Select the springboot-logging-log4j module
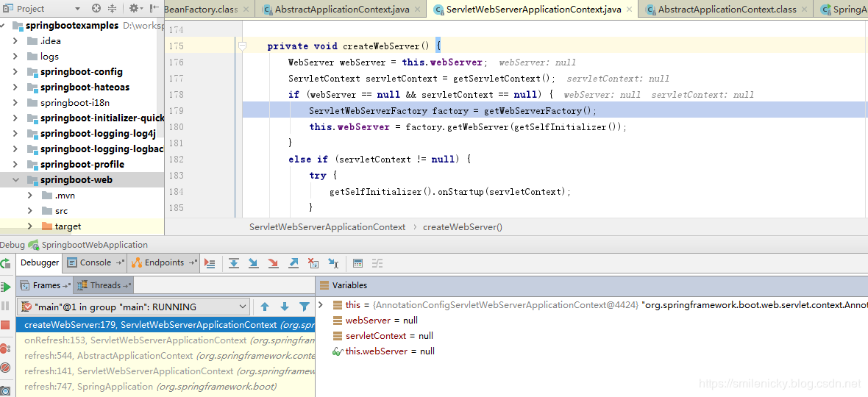 (82, 133)
